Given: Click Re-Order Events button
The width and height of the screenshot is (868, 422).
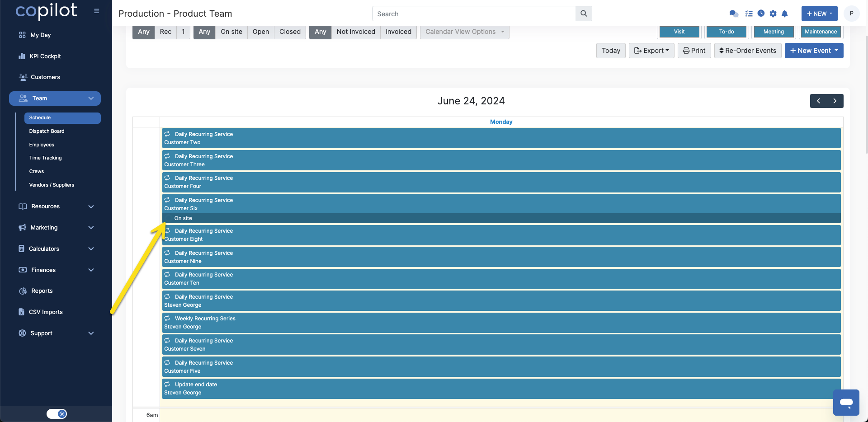Looking at the screenshot, I should click(748, 51).
